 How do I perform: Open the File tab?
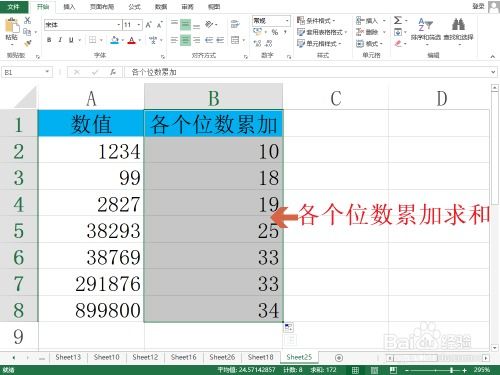tap(14, 7)
